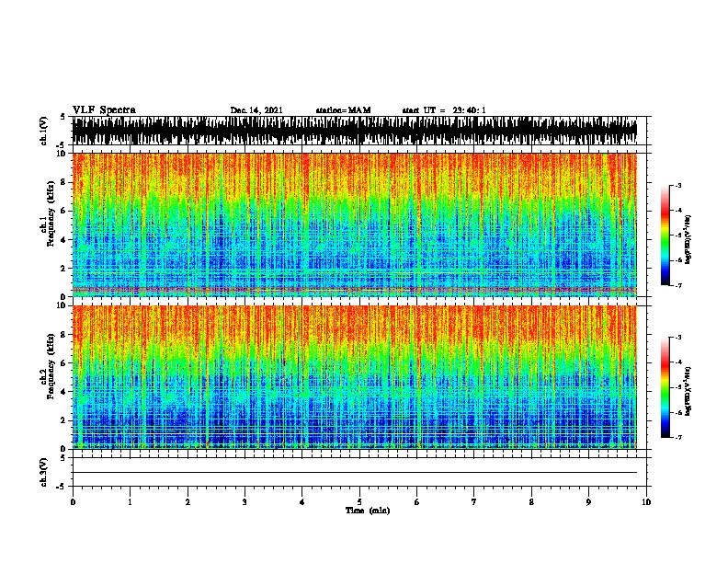Click the "station=MAM" header label
The height and width of the screenshot is (563, 728).
[343, 110]
